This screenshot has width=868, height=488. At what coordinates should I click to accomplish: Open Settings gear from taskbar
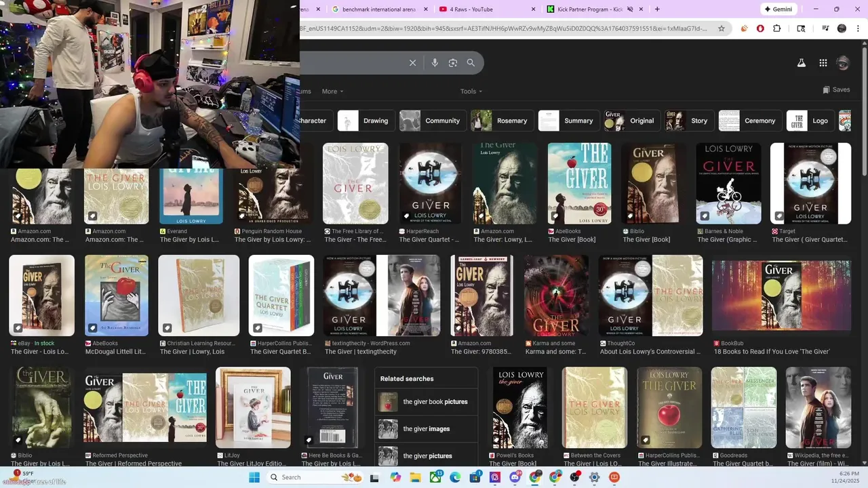595,477
